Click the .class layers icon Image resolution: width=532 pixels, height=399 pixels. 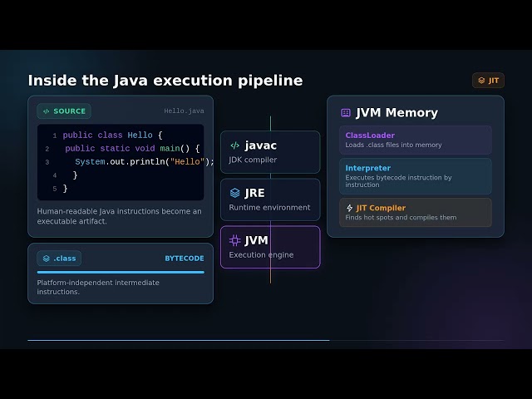47,259
